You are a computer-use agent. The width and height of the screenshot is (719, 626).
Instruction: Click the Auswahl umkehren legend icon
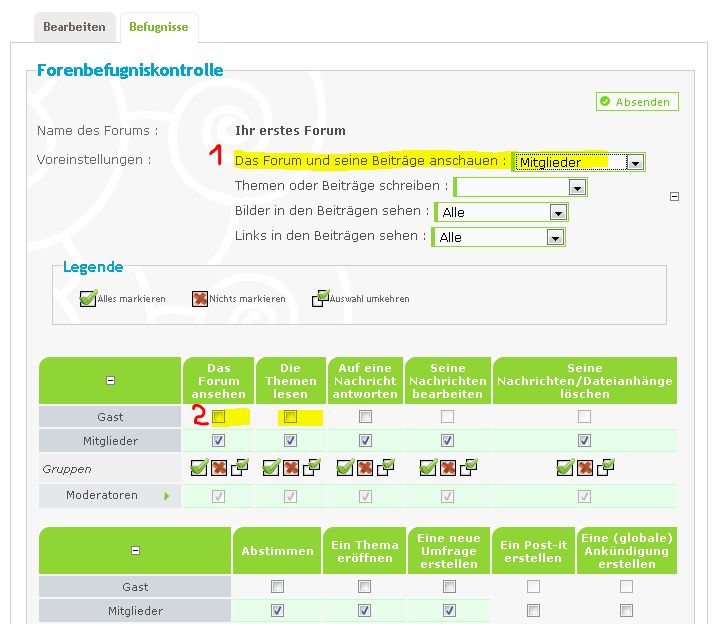point(321,298)
